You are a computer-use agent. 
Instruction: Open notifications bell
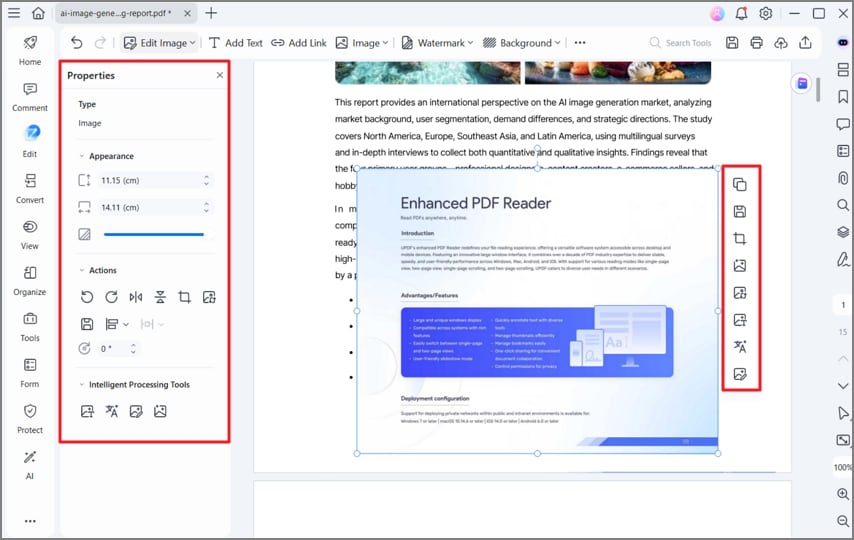[x=741, y=14]
